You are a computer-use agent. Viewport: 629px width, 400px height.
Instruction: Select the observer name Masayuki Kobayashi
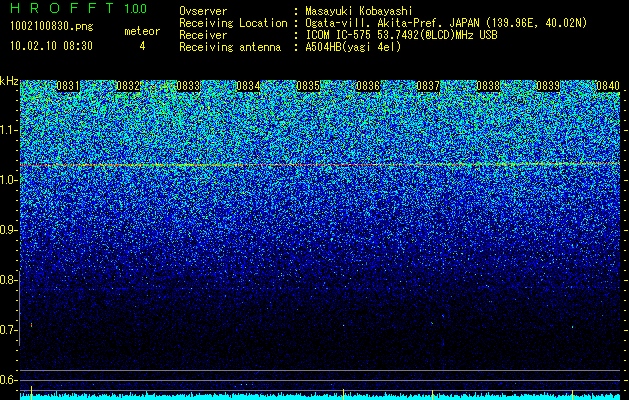(x=359, y=11)
